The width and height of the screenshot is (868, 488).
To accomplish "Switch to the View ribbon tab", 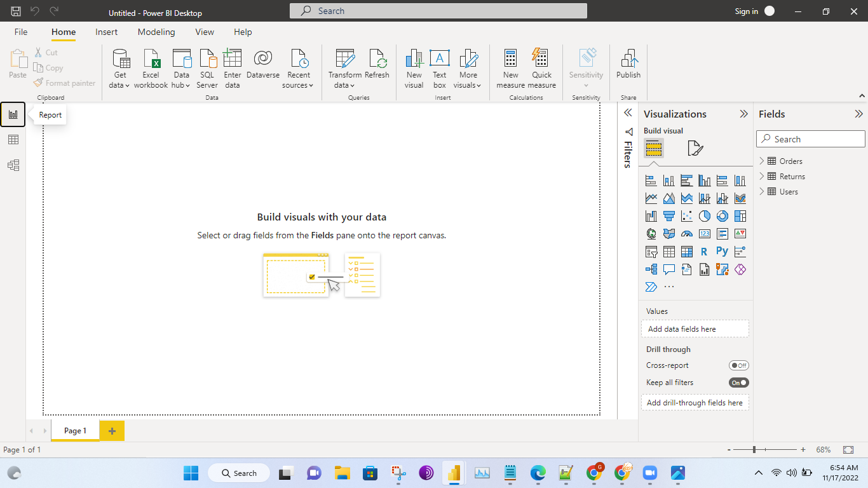I will click(205, 32).
